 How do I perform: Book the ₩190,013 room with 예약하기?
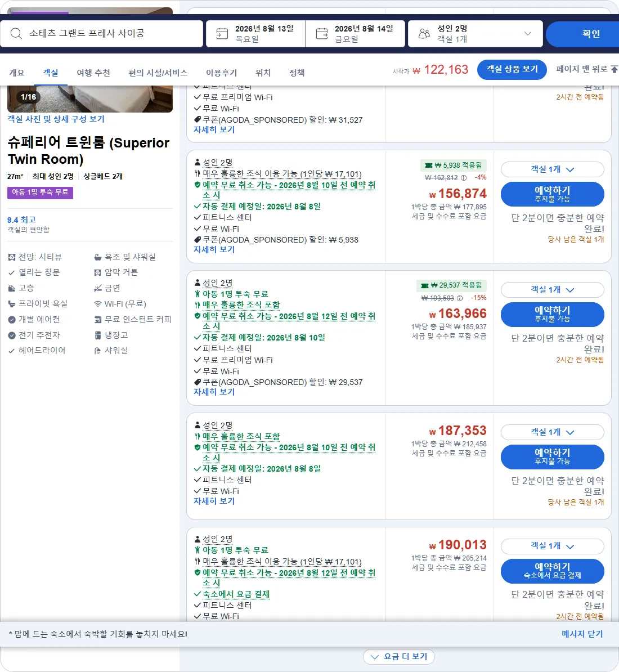(552, 571)
